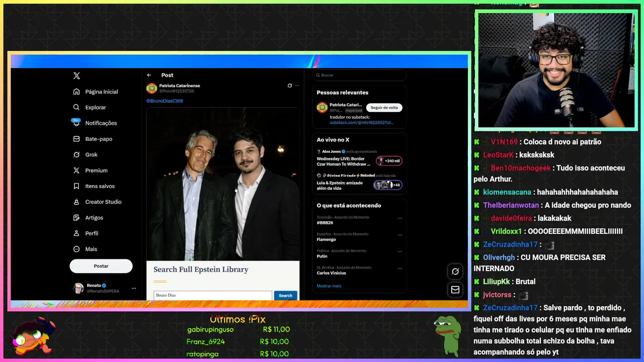
Task: Click the streamer webcam view
Action: (x=556, y=70)
